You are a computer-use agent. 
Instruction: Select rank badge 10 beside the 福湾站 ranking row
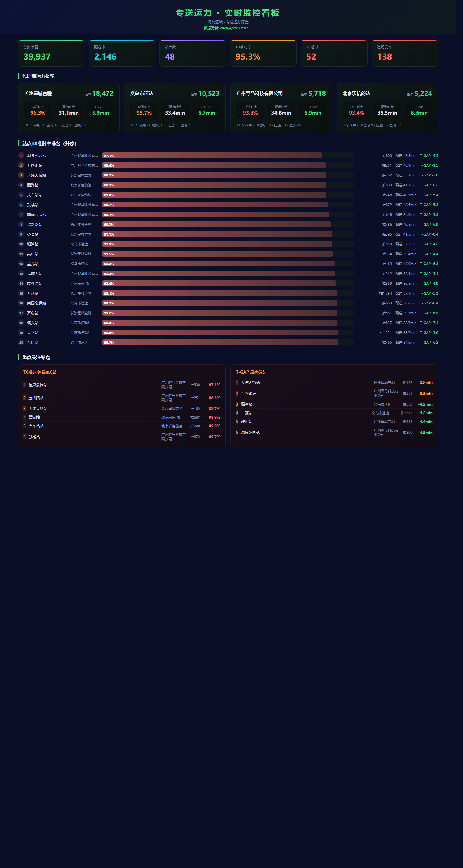click(x=21, y=244)
